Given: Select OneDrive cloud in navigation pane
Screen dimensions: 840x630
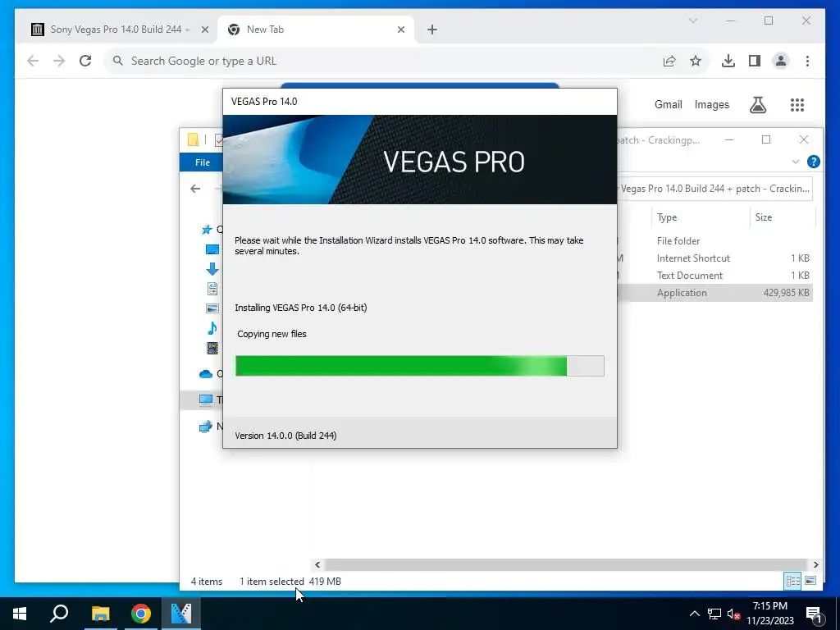Looking at the screenshot, I should click(x=206, y=374).
